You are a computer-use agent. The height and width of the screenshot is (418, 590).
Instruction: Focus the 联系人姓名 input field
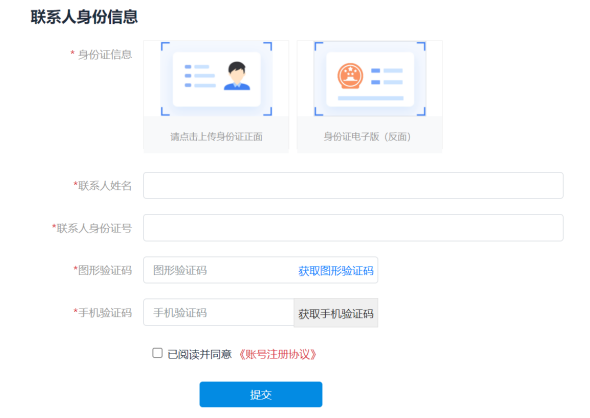[353, 185]
